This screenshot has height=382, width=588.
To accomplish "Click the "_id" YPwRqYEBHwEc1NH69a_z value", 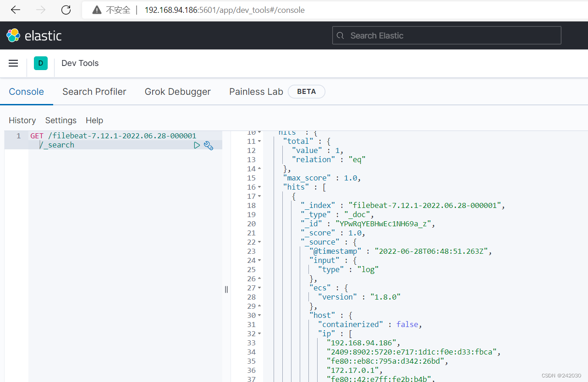I will pos(383,224).
